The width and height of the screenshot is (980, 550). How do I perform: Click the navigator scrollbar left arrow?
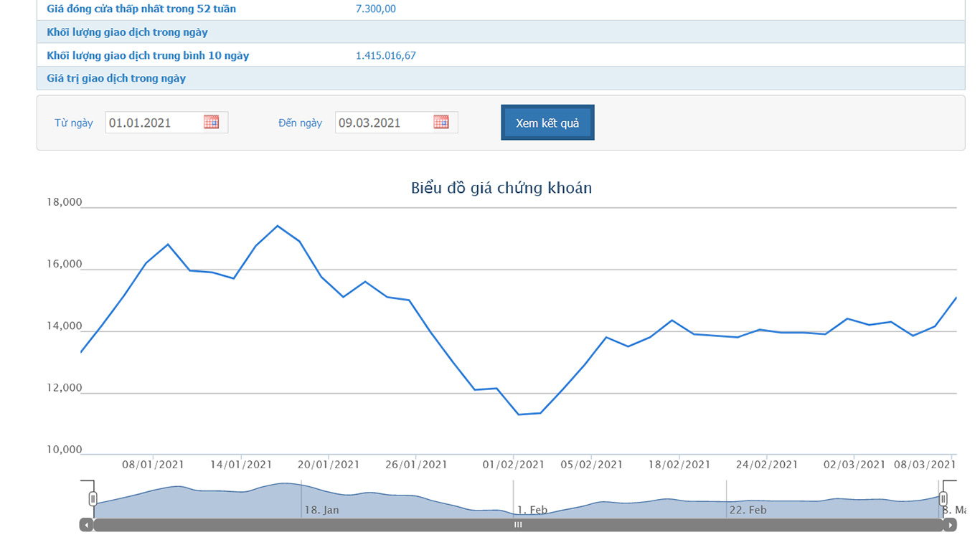pyautogui.click(x=86, y=525)
